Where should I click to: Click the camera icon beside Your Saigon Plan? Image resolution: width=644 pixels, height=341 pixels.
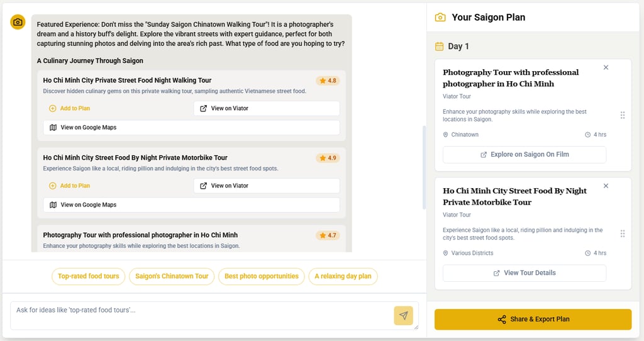(x=440, y=17)
